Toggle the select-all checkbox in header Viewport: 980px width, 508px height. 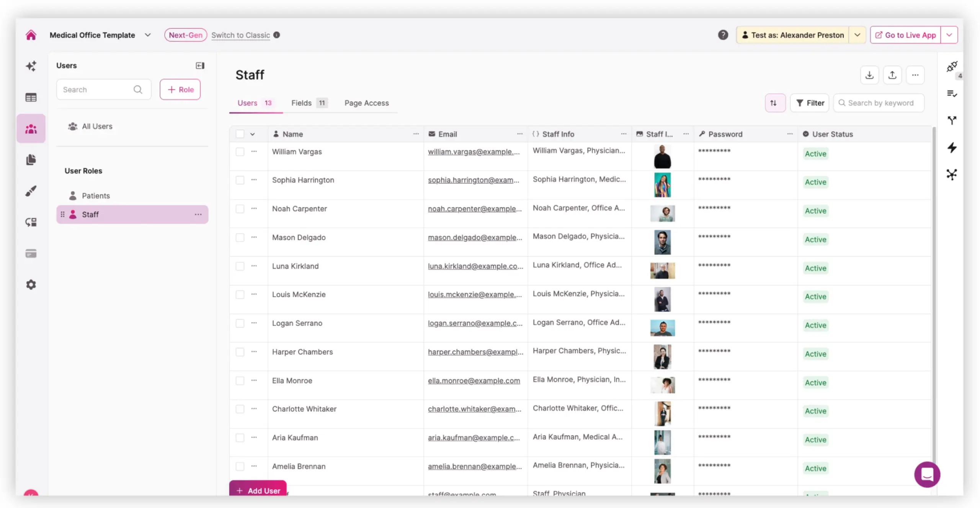(x=240, y=134)
